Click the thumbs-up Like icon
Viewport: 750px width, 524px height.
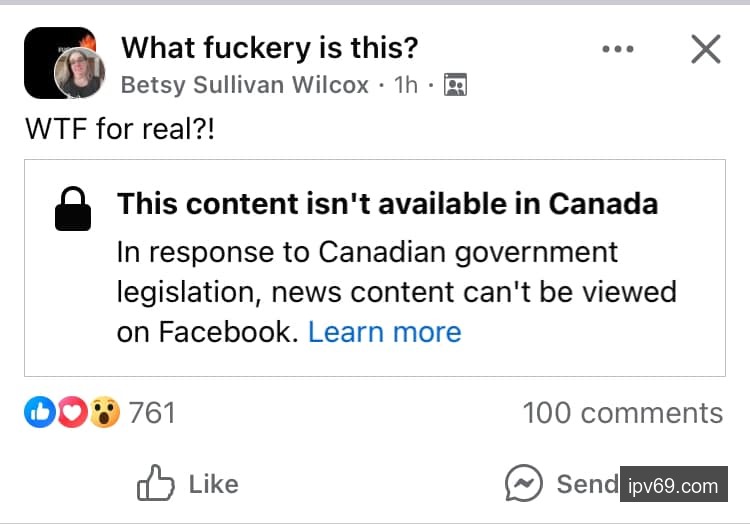[156, 485]
